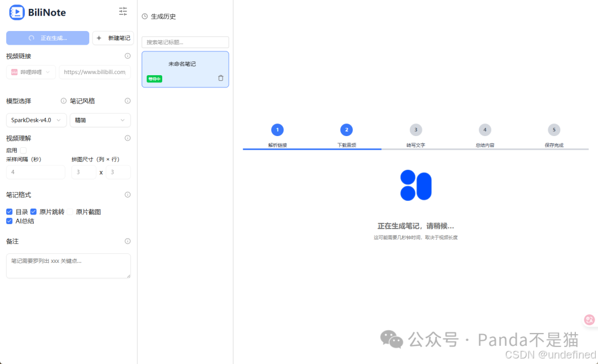Click the clock icon next to 生成历史

click(145, 17)
